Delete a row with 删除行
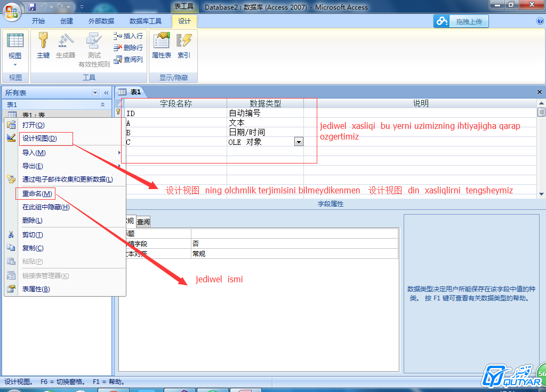Image resolution: width=546 pixels, height=392 pixels. 128,47
